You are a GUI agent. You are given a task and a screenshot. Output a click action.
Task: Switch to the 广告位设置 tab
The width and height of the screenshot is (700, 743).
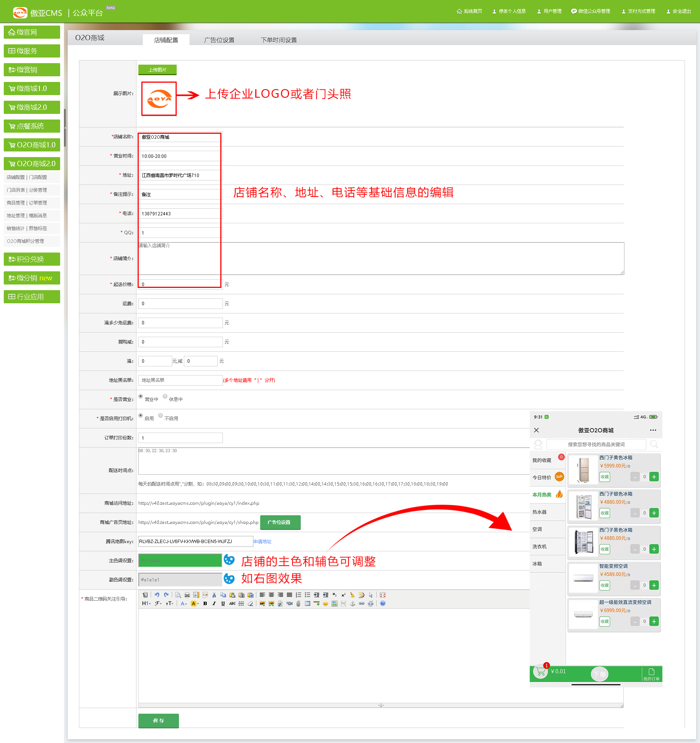(x=219, y=40)
